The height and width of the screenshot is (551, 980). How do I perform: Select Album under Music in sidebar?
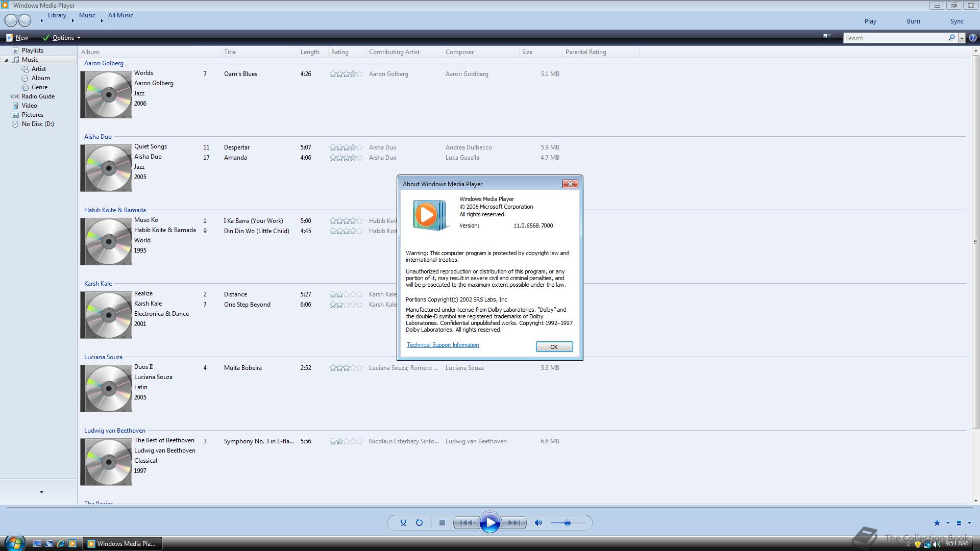tap(40, 78)
